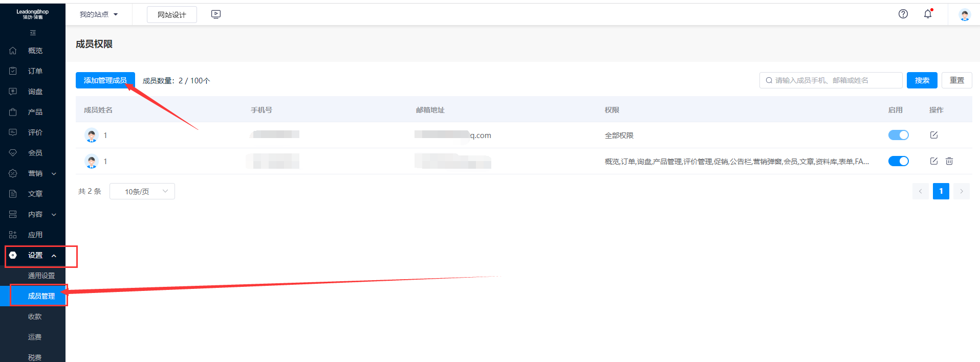
Task: Open 订单 in the sidebar
Action: pos(35,71)
